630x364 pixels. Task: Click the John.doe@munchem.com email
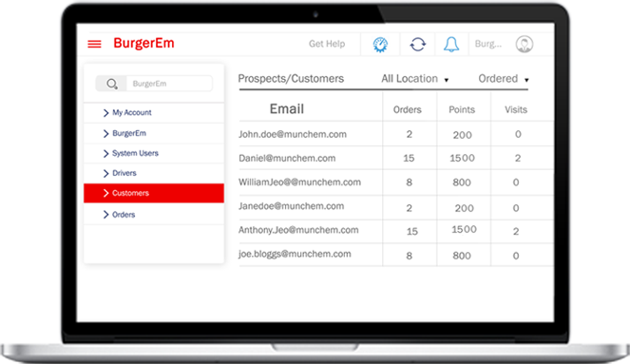[293, 134]
